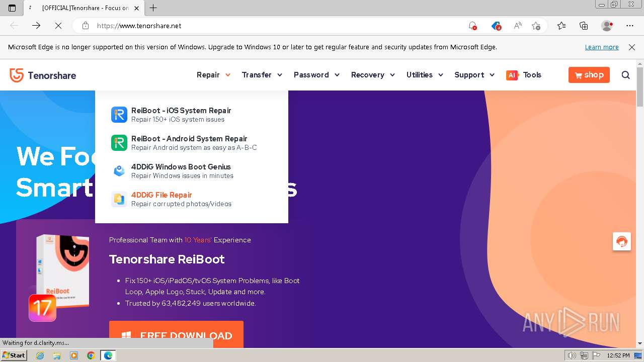Add this page to favorites
Image resolution: width=644 pixels, height=362 pixels.
[x=536, y=26]
